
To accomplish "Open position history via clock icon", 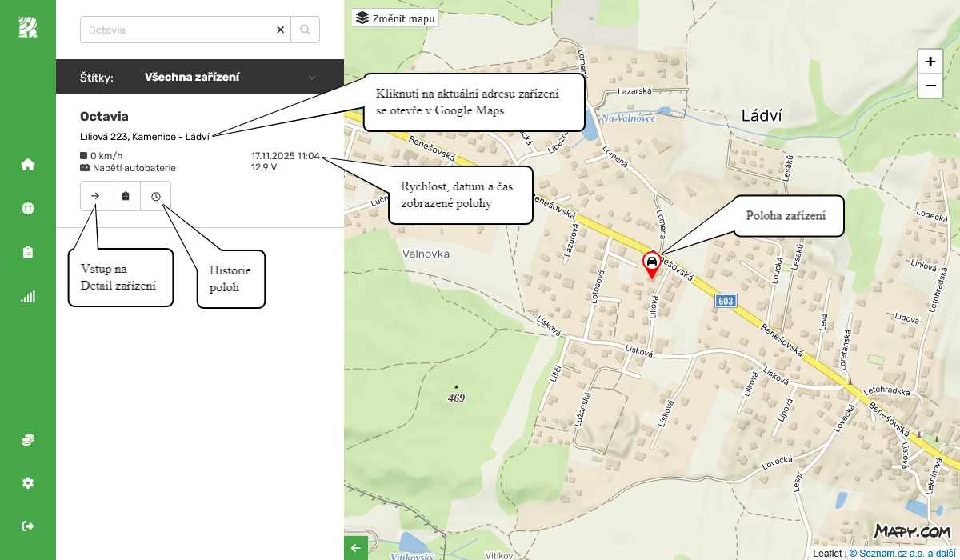I will click(x=155, y=195).
